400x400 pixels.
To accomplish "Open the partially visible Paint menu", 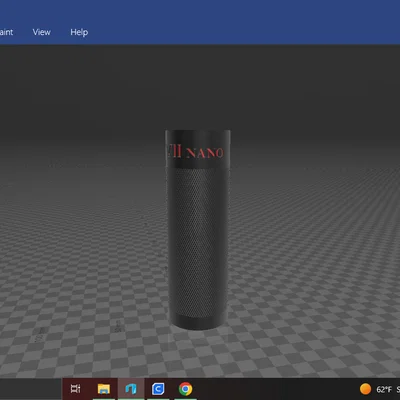I will 6,32.
